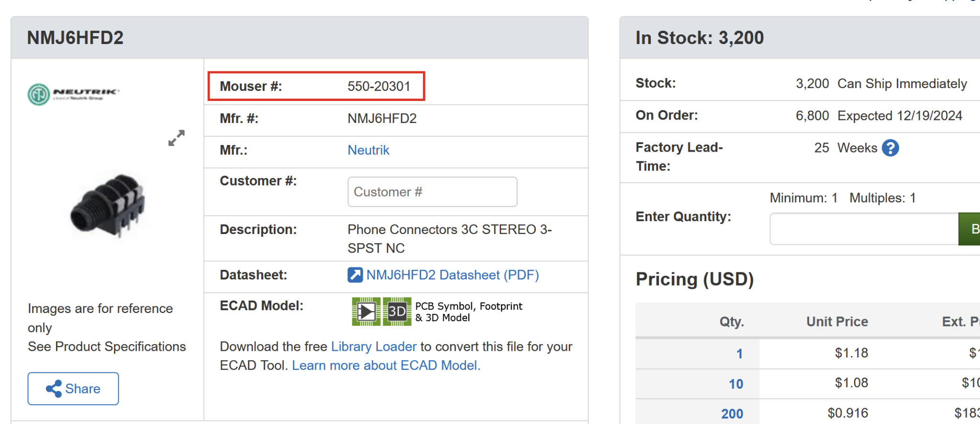Click the Neutrik logo
The height and width of the screenshot is (424, 980).
coord(73,94)
